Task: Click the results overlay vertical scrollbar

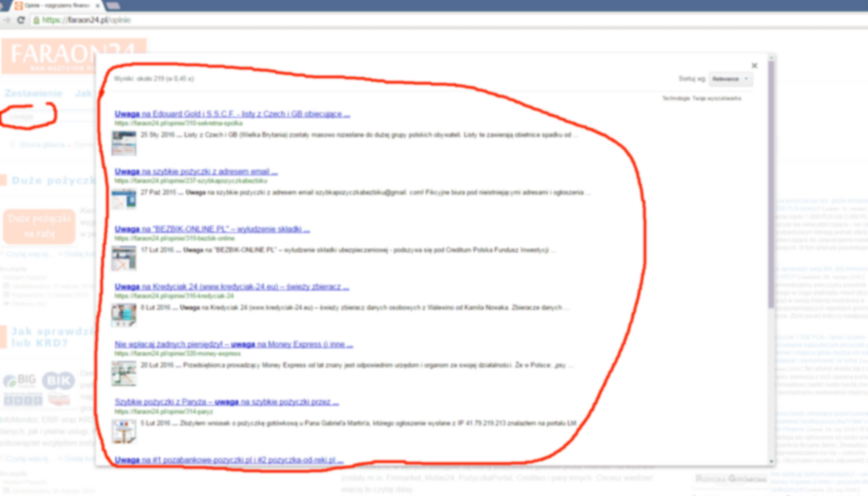Action: coord(771,184)
